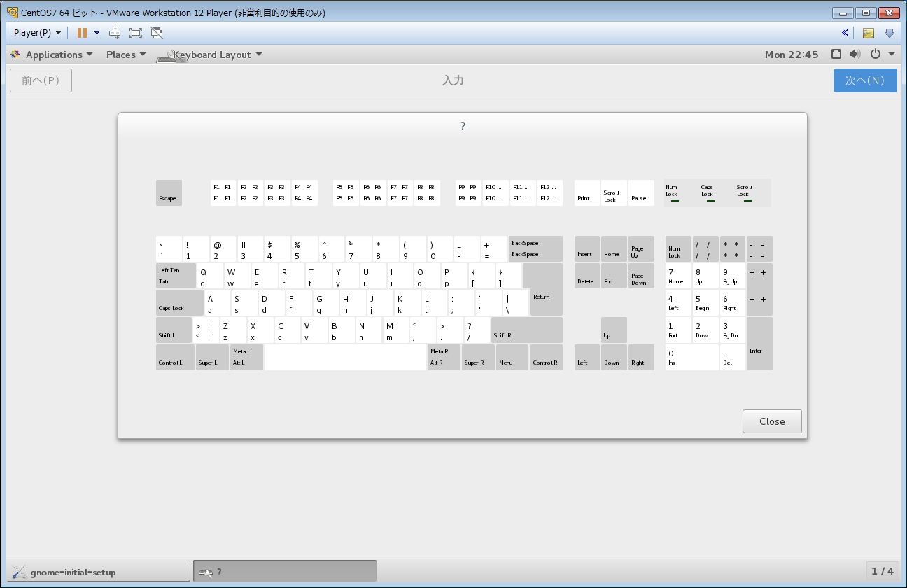Open the Places menu
The height and width of the screenshot is (588, 907).
coord(126,55)
